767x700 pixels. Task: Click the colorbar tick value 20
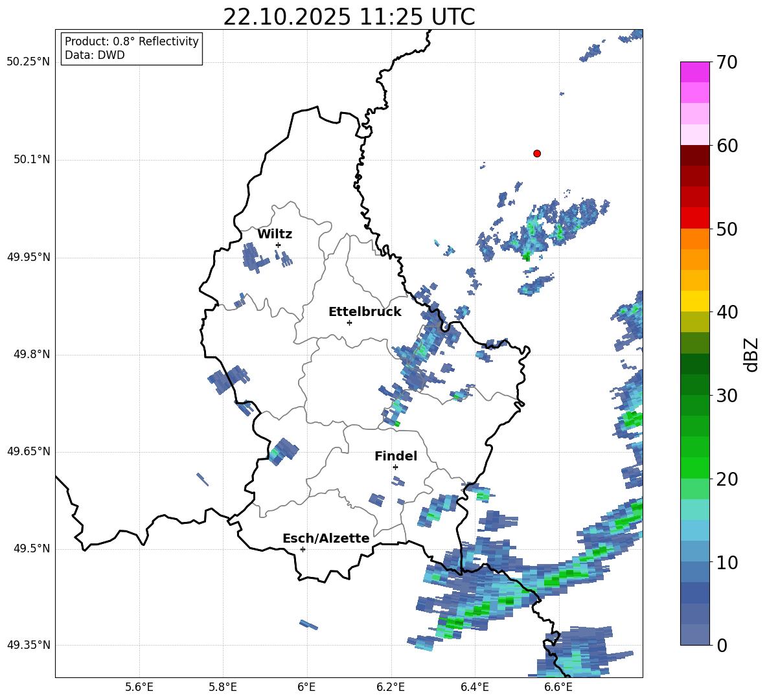[x=727, y=479]
